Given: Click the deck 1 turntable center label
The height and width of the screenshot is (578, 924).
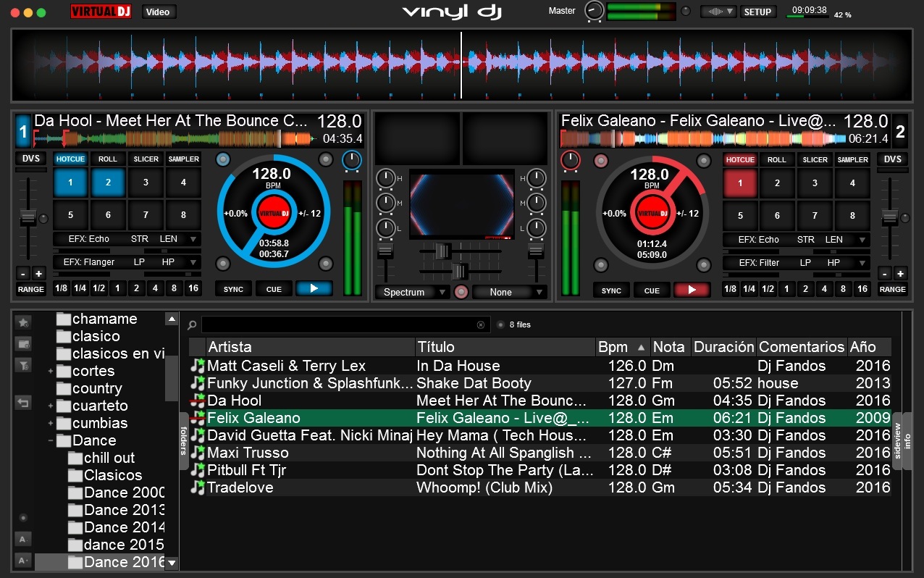Looking at the screenshot, I should [274, 213].
